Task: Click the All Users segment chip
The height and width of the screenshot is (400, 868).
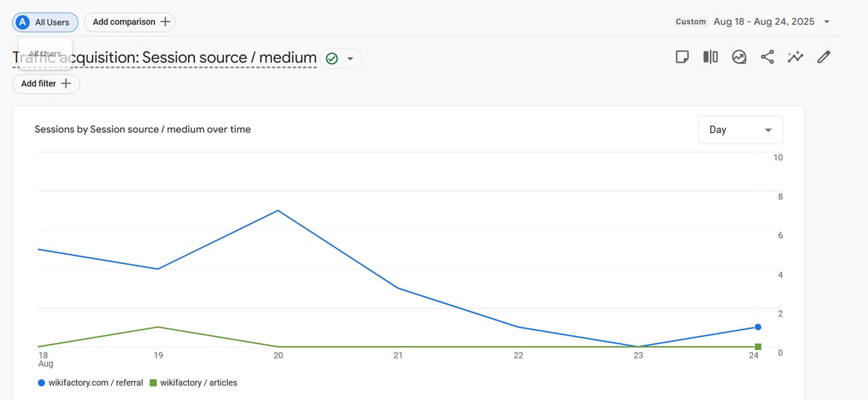Action: tap(45, 22)
